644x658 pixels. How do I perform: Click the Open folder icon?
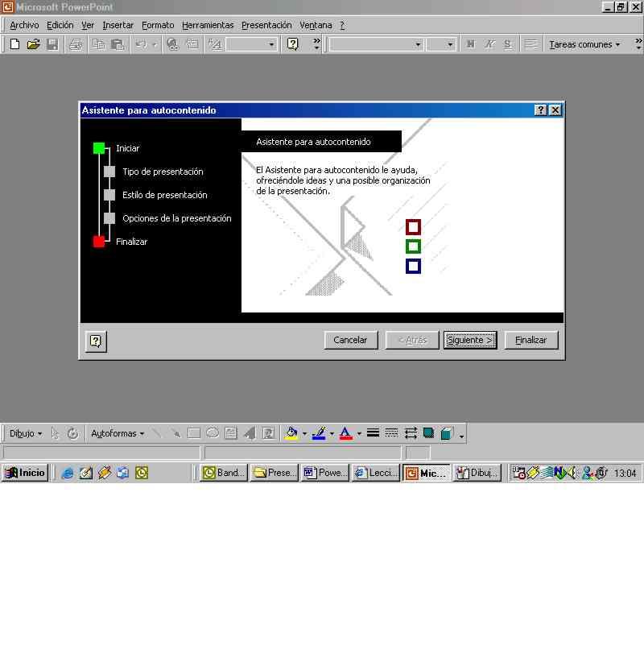point(33,44)
